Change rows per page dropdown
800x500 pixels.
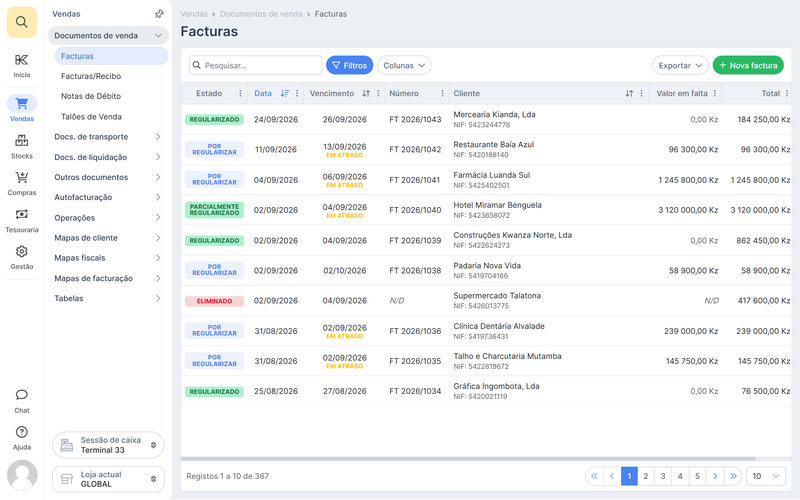click(766, 476)
